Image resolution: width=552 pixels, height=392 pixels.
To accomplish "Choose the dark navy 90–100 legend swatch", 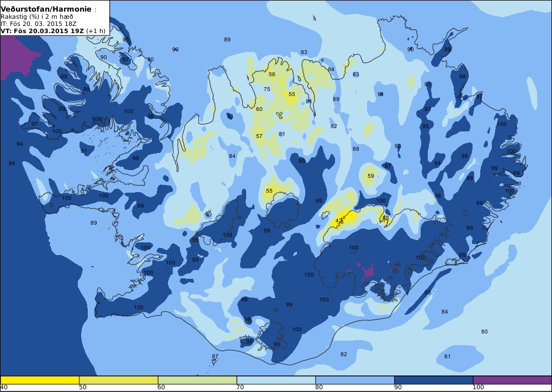I will [433, 380].
